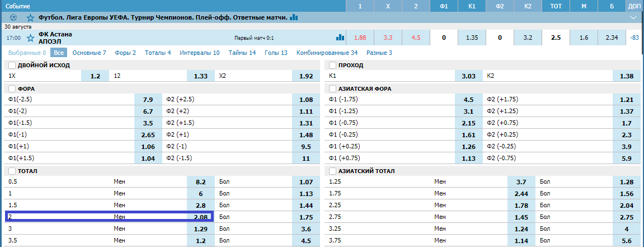644x247 pixels.
Task: Tick the АЗИАТСКИЙ ТОТАЛ checkbox
Action: [x=332, y=171]
